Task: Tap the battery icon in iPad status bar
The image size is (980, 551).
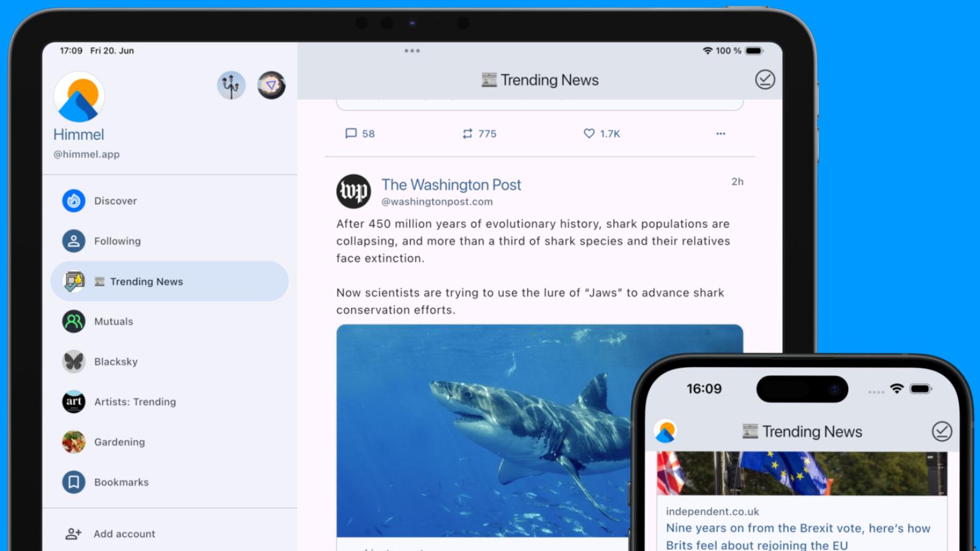Action: click(x=755, y=51)
